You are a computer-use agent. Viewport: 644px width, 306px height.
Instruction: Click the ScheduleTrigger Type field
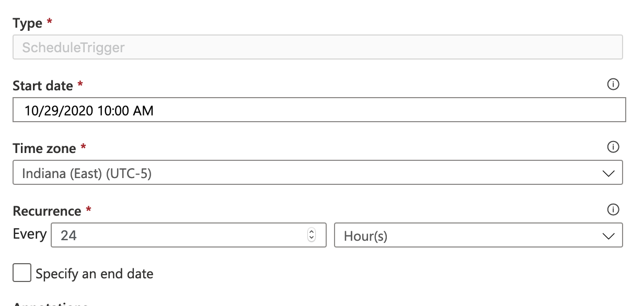(x=209, y=47)
